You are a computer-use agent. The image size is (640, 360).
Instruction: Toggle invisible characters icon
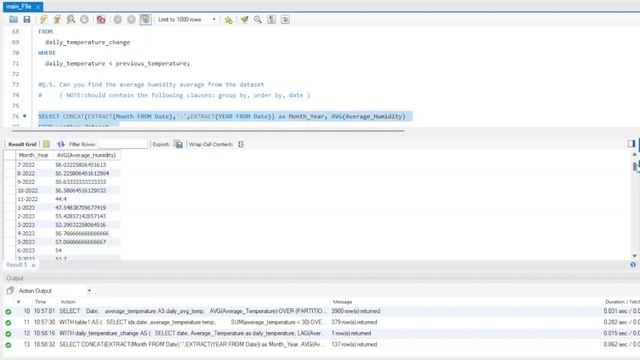pos(271,19)
